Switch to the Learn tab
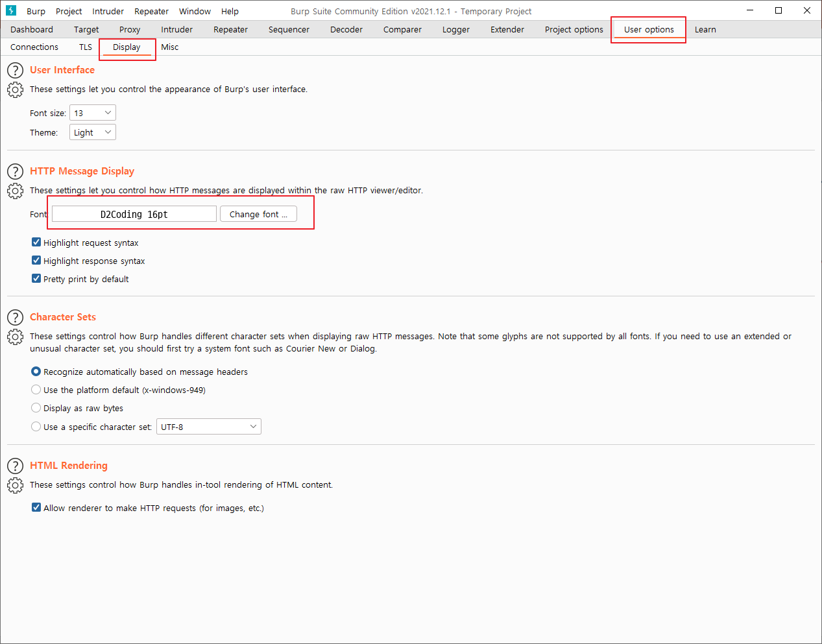The image size is (822, 644). click(705, 29)
